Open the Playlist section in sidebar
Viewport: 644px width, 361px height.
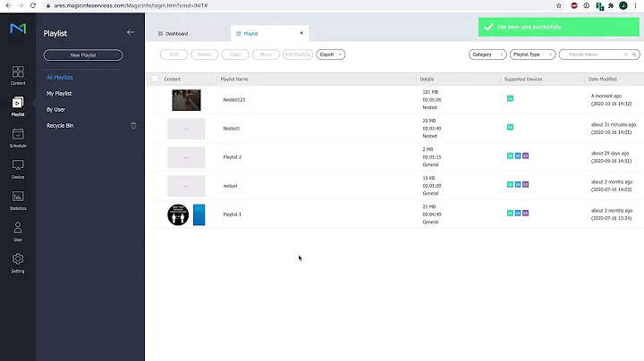tap(18, 106)
